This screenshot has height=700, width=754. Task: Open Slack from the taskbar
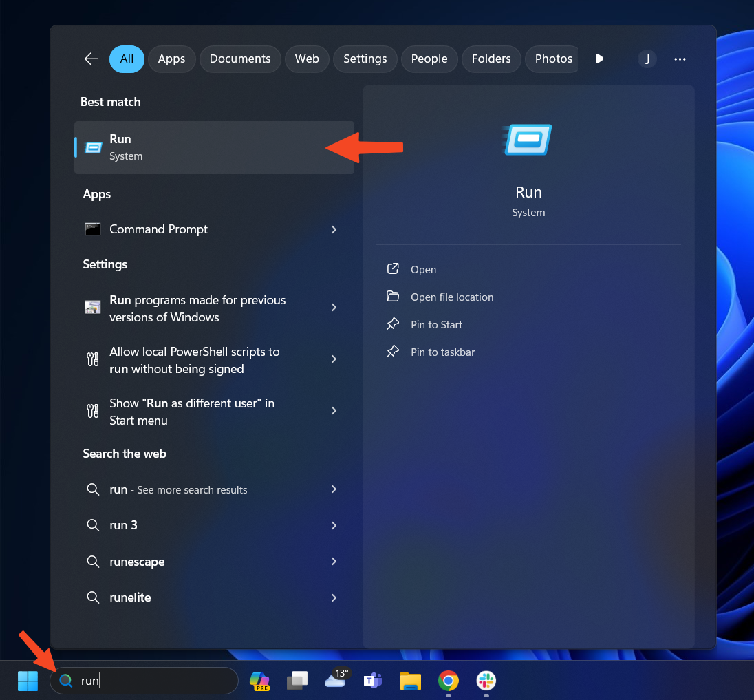point(486,680)
